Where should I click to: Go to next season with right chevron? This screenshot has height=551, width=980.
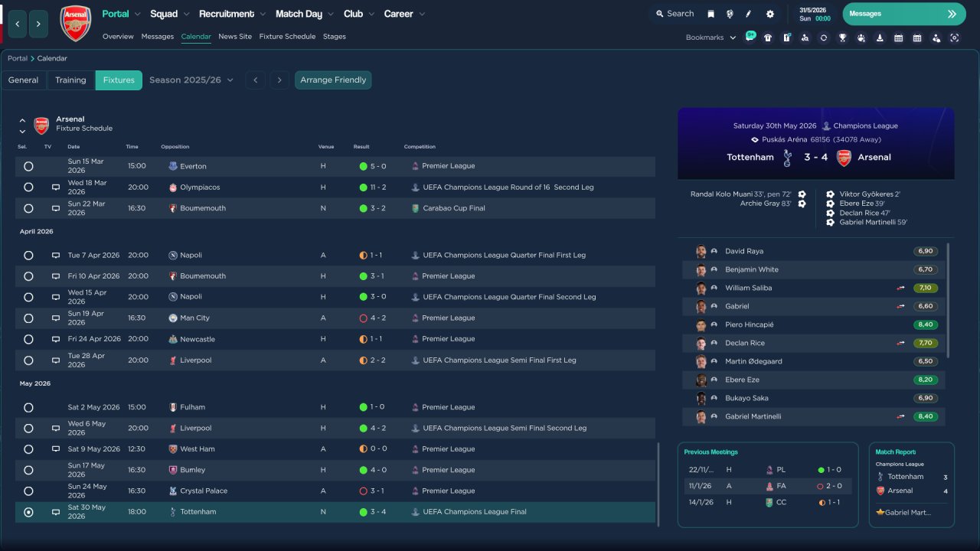click(x=279, y=80)
